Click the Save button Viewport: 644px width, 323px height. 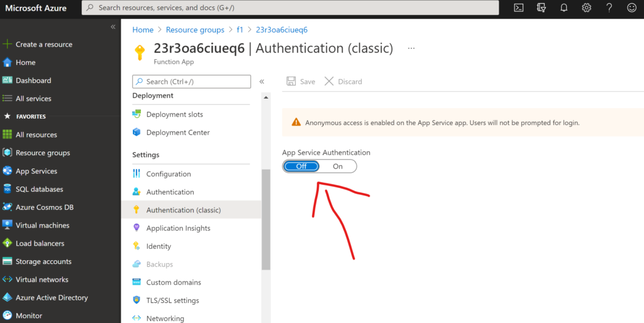click(x=301, y=81)
